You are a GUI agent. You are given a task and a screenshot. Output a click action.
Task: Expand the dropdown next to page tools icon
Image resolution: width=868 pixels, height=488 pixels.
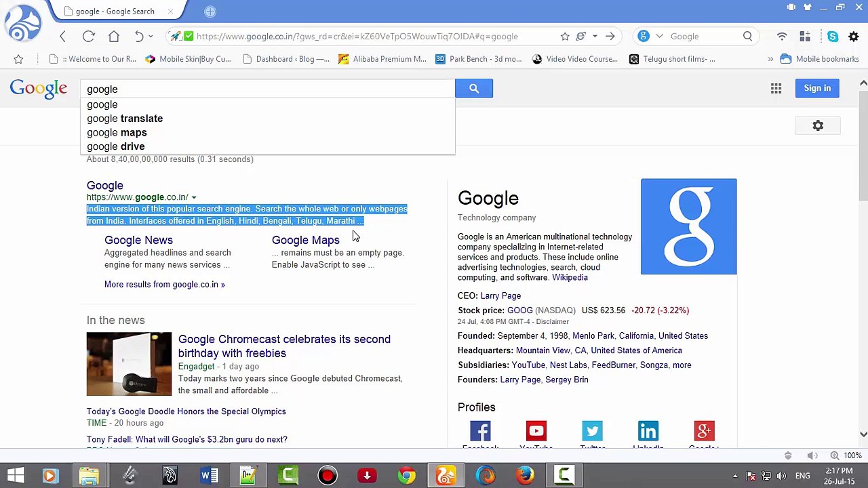[x=595, y=37]
